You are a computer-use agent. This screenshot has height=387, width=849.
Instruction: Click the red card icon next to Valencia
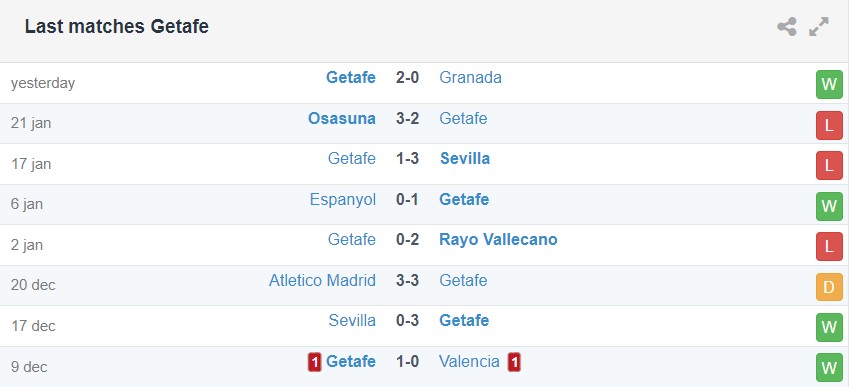tap(514, 362)
